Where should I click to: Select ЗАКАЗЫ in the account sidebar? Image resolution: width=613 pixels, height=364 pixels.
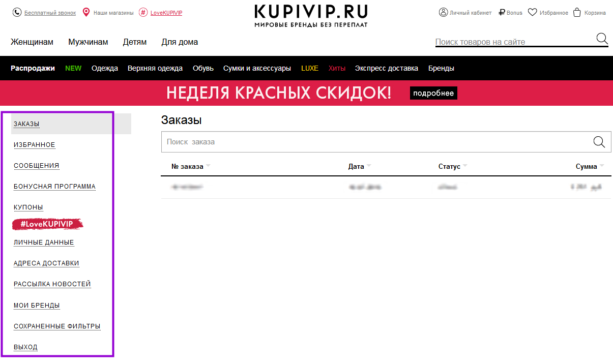(26, 124)
